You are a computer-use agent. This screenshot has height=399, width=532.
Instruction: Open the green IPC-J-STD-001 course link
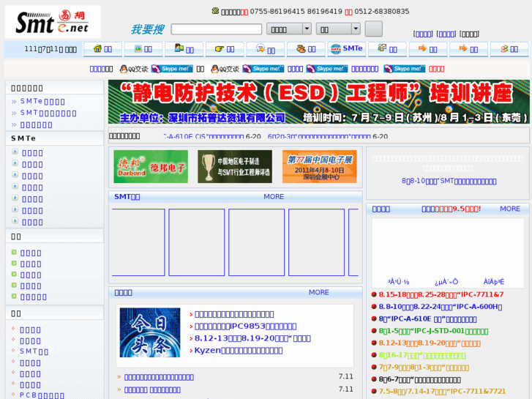(433, 331)
